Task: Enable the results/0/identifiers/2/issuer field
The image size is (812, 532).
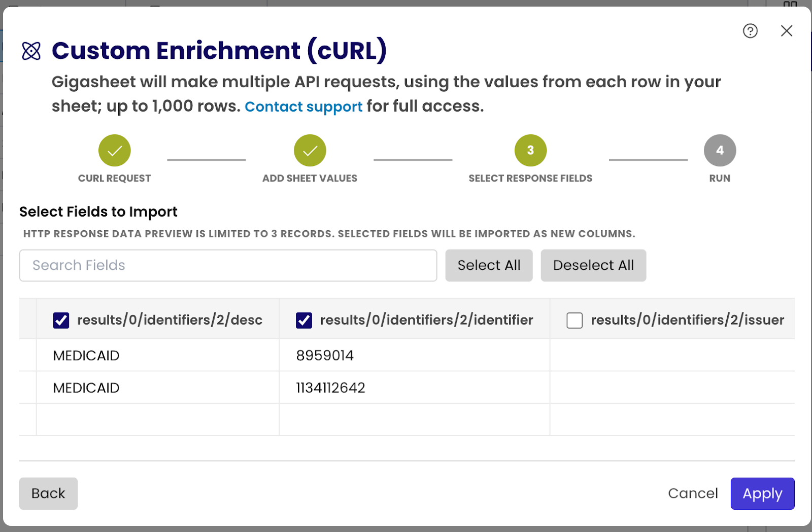Action: pos(574,320)
